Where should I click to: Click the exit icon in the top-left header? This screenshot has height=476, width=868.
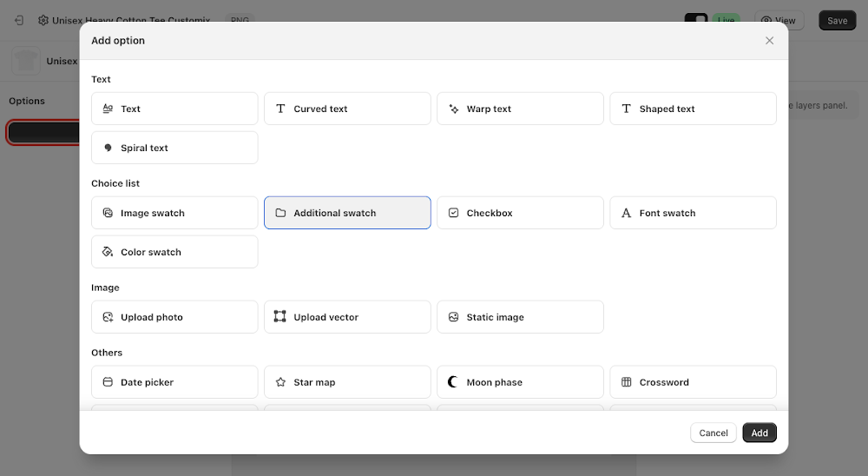click(x=19, y=21)
